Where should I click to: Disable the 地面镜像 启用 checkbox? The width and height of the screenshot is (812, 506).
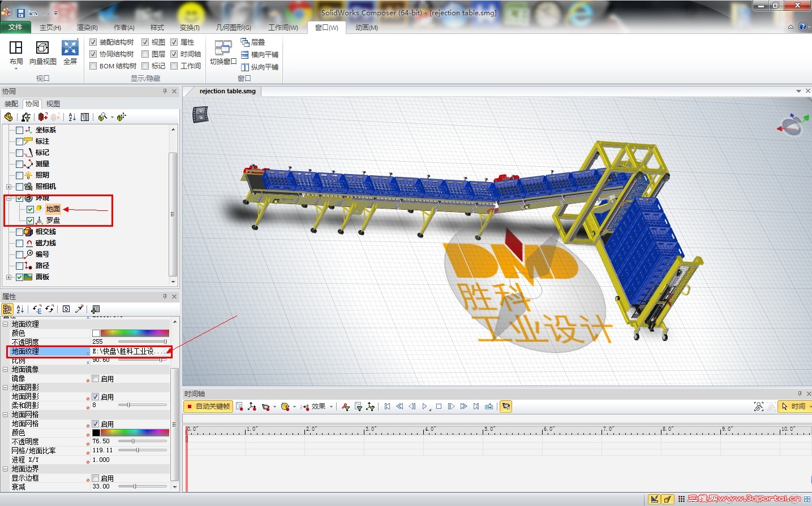94,379
